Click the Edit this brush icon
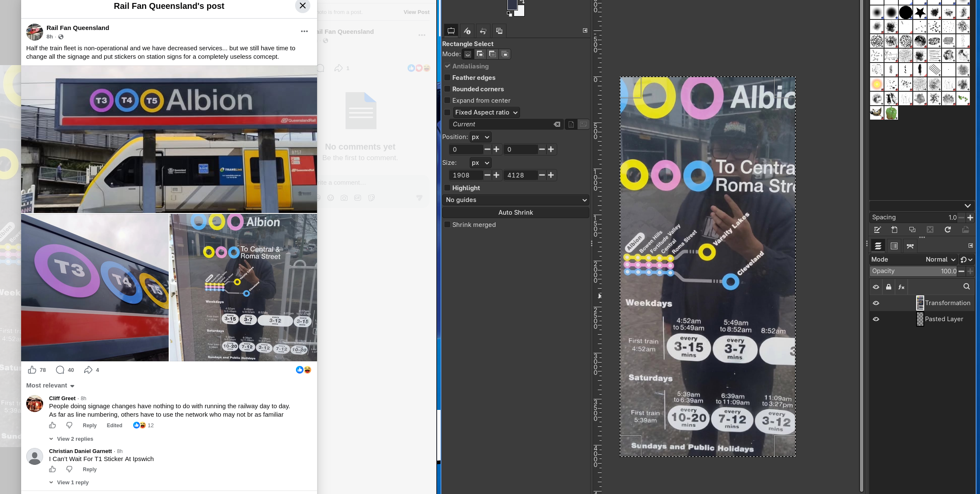Image resolution: width=980 pixels, height=494 pixels. (x=877, y=229)
